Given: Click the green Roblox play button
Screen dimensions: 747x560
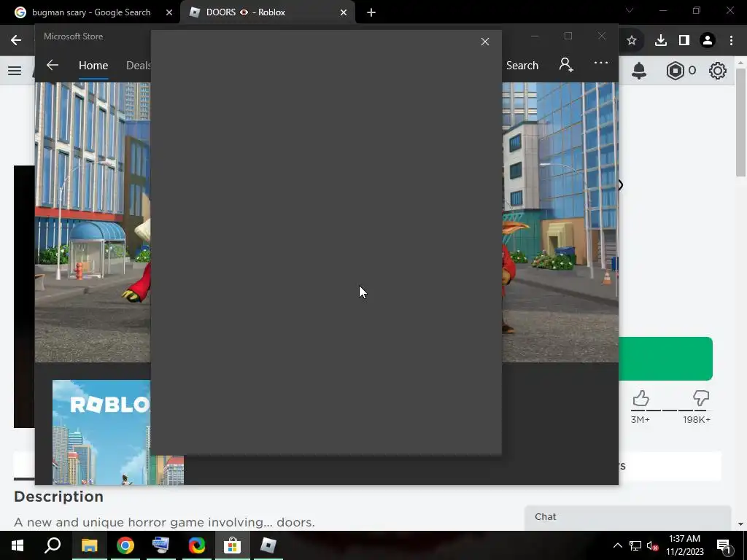Looking at the screenshot, I should (x=665, y=359).
